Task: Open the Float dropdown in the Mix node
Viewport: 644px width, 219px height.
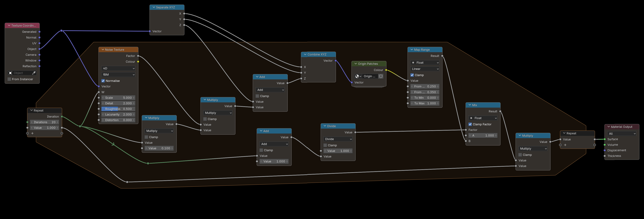Action: pos(483,118)
